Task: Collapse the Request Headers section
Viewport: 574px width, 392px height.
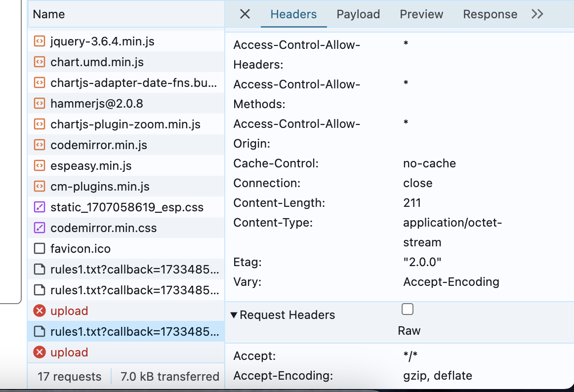Action: (x=234, y=315)
